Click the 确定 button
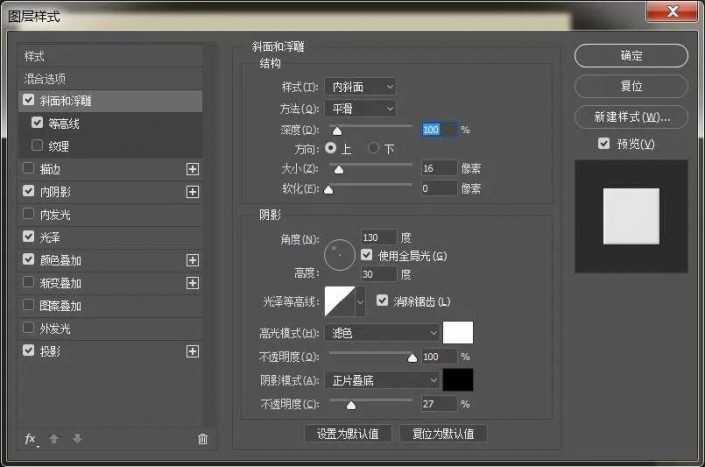Image resolution: width=705 pixels, height=467 pixels. pyautogui.click(x=631, y=56)
